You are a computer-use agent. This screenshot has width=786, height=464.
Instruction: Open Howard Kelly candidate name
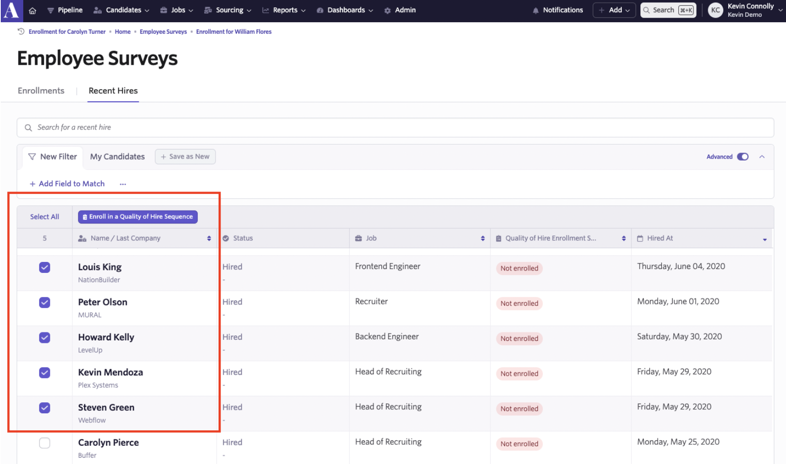coord(106,337)
